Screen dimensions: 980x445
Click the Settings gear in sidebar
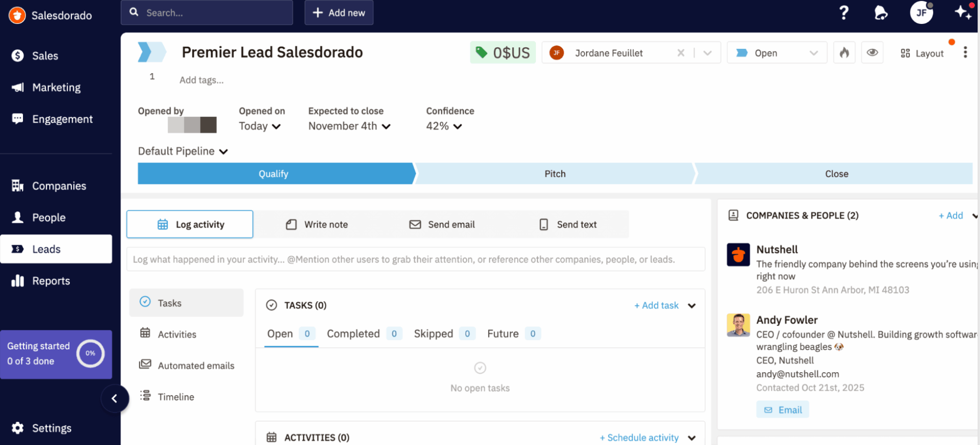pyautogui.click(x=18, y=428)
